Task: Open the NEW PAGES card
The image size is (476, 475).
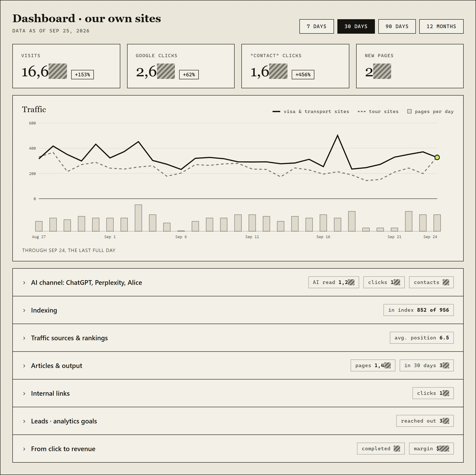Action: [x=410, y=66]
